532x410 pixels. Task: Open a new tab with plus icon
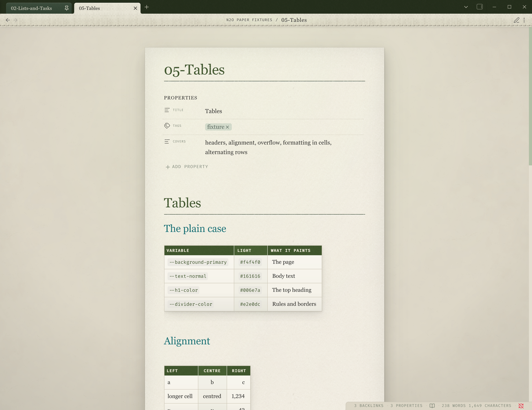click(x=146, y=7)
